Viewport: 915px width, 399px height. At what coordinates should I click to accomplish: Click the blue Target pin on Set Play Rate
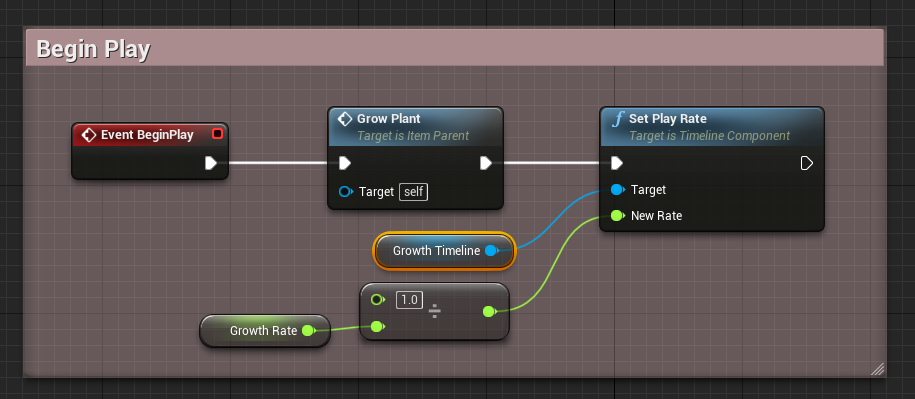[617, 190]
